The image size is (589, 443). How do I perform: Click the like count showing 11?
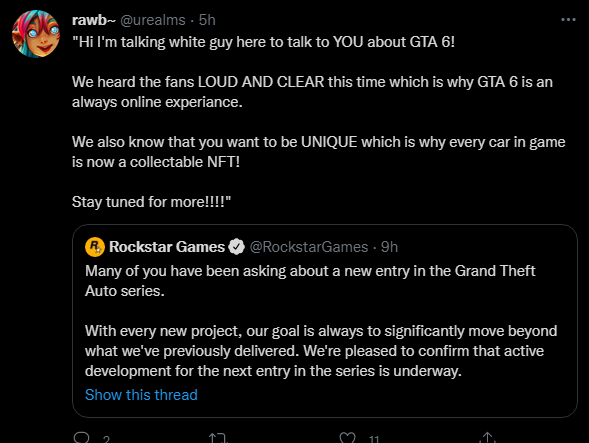[374, 439]
